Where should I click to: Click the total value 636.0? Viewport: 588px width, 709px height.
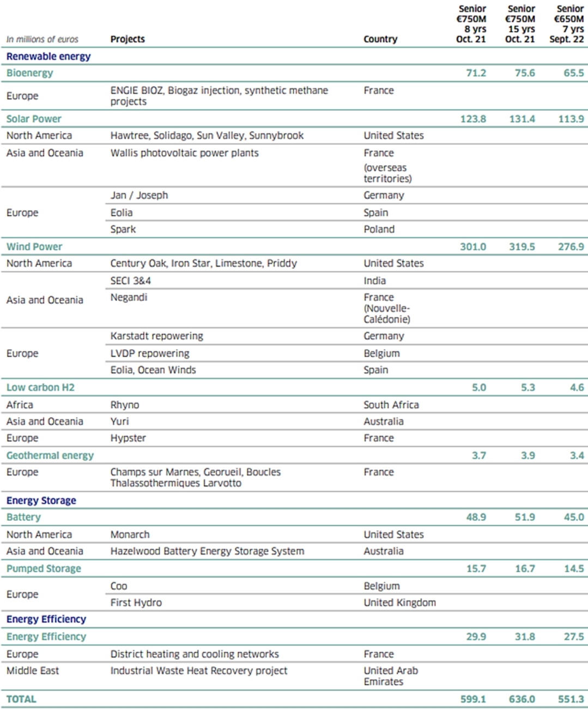pyautogui.click(x=523, y=699)
